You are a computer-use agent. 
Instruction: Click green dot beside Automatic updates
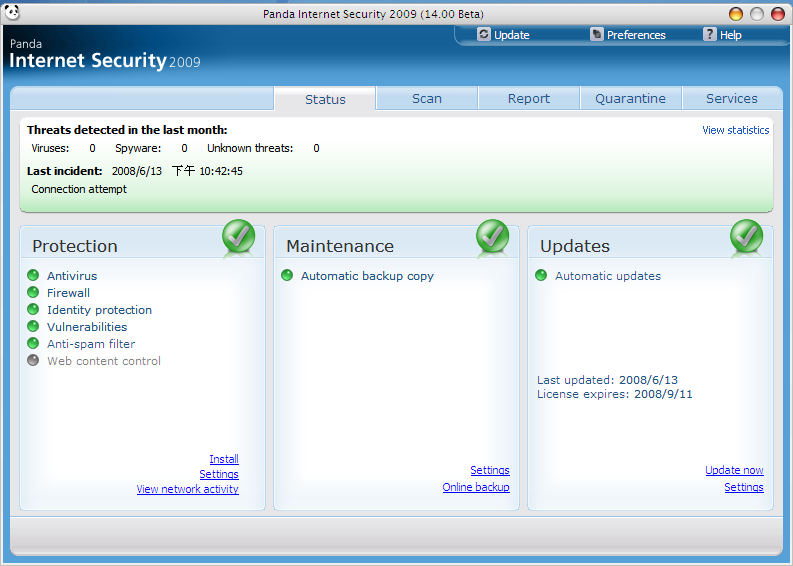pos(541,275)
